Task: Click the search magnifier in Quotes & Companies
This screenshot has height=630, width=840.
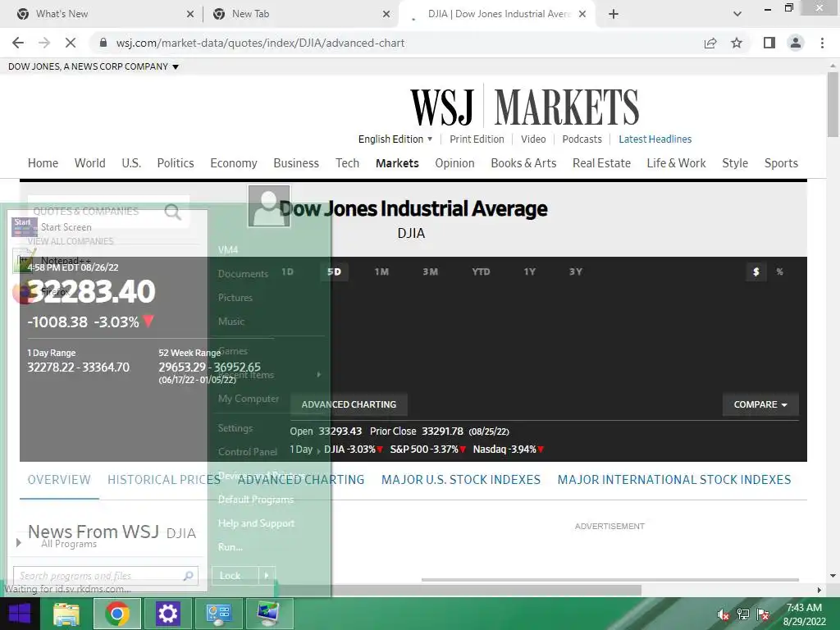Action: point(172,212)
